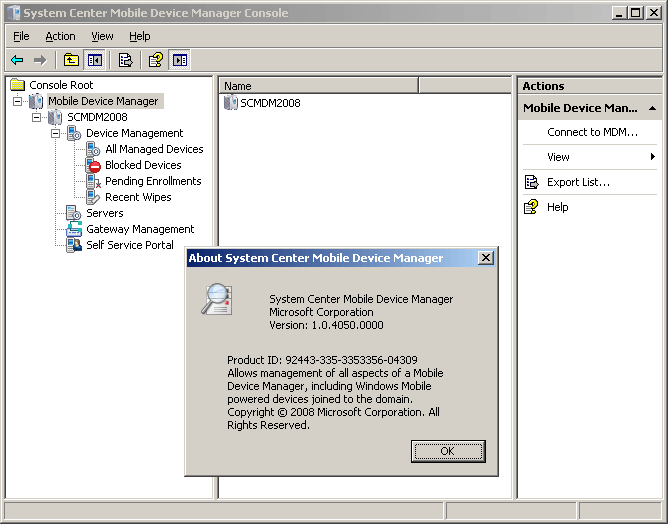
Task: Select Mobile Device Manager tree label
Action: 103,101
